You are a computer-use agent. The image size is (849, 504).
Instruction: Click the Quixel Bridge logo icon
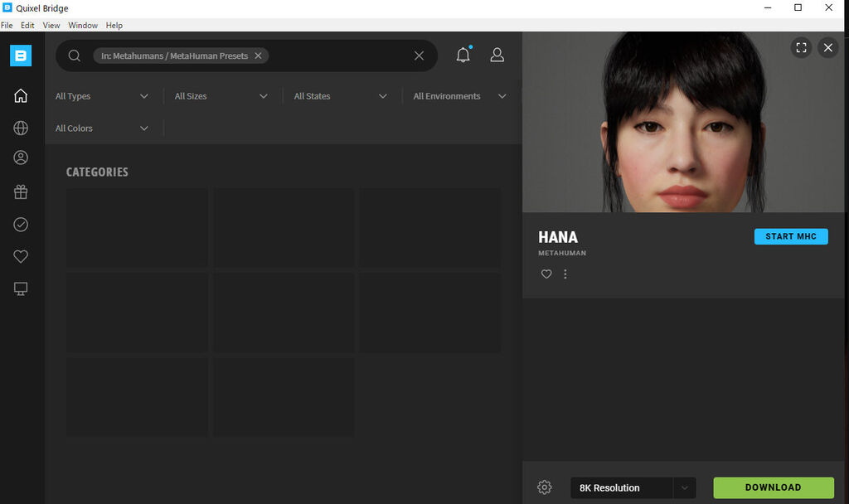click(21, 56)
